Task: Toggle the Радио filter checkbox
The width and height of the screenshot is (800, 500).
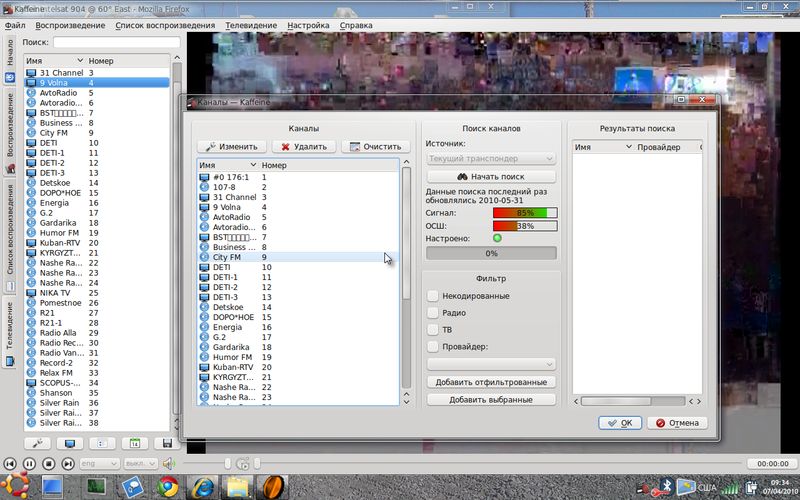Action: pyautogui.click(x=433, y=313)
